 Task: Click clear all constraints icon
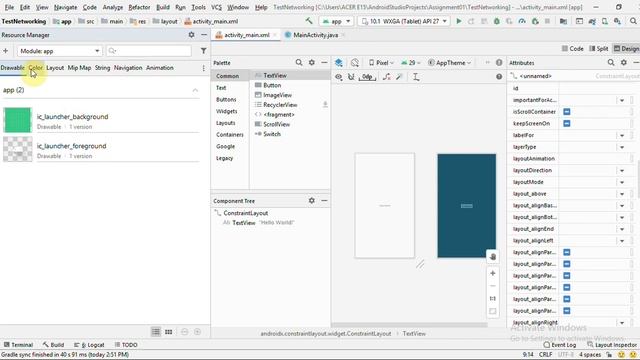(387, 77)
